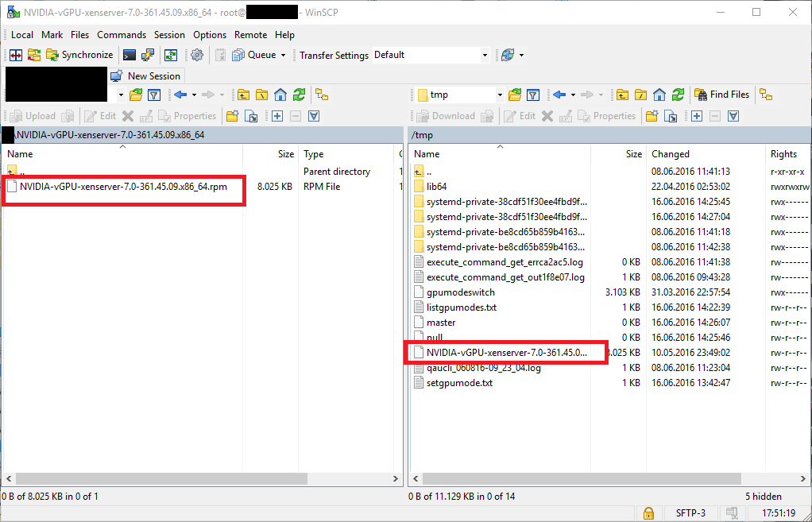Click the Synchronize button
812x522 pixels.
coord(79,55)
